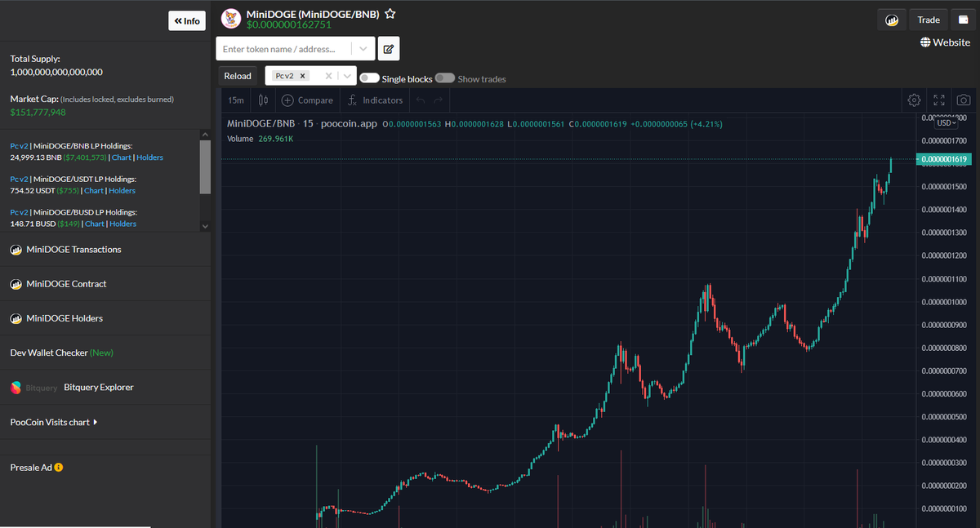Click the Compare plus icon
The image size is (980, 528).
tap(286, 100)
